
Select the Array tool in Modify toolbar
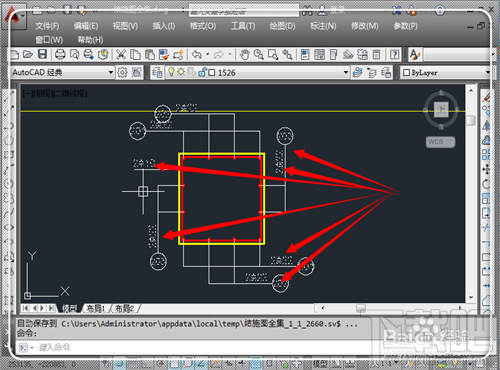(486, 155)
